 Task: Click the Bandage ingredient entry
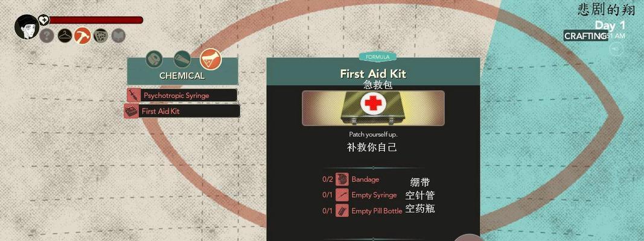(x=357, y=179)
